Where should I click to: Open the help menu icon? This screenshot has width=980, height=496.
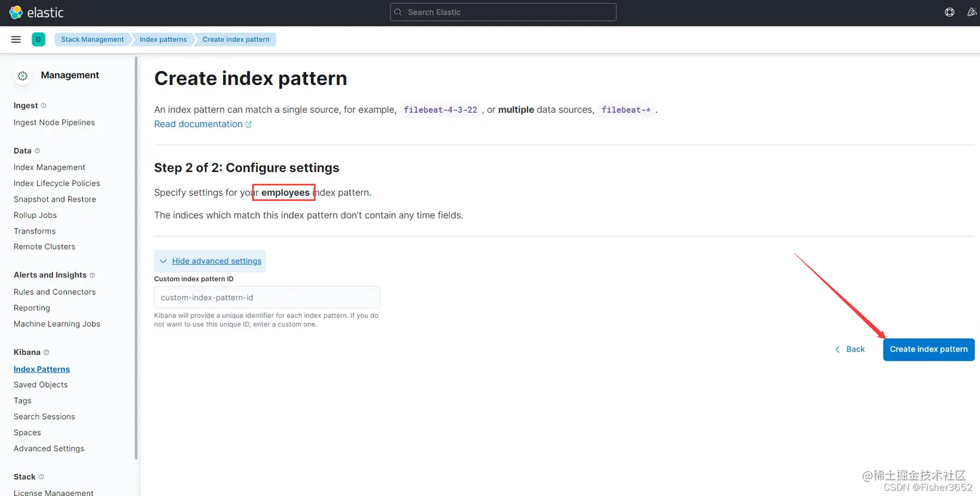coord(950,12)
